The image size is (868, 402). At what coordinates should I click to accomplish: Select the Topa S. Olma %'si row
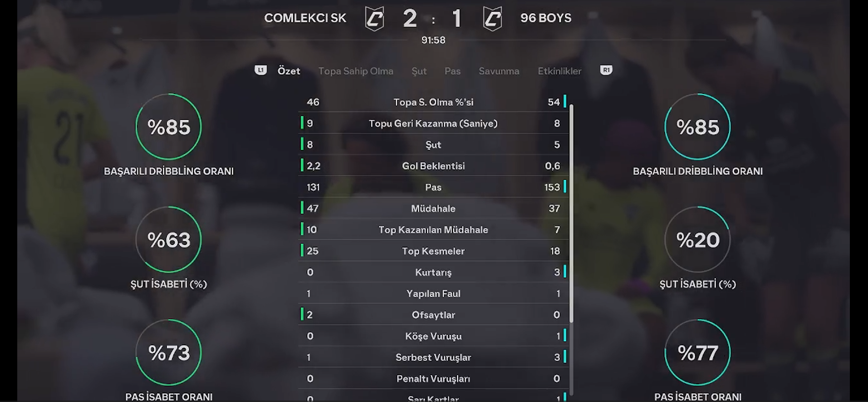[433, 102]
